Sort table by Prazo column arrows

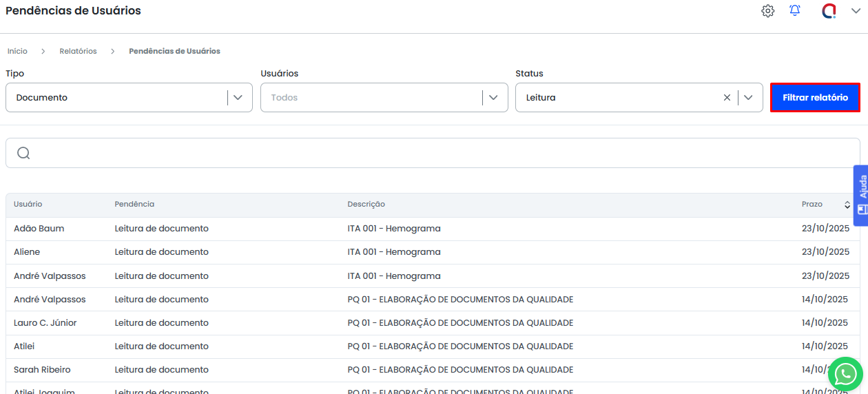click(847, 205)
